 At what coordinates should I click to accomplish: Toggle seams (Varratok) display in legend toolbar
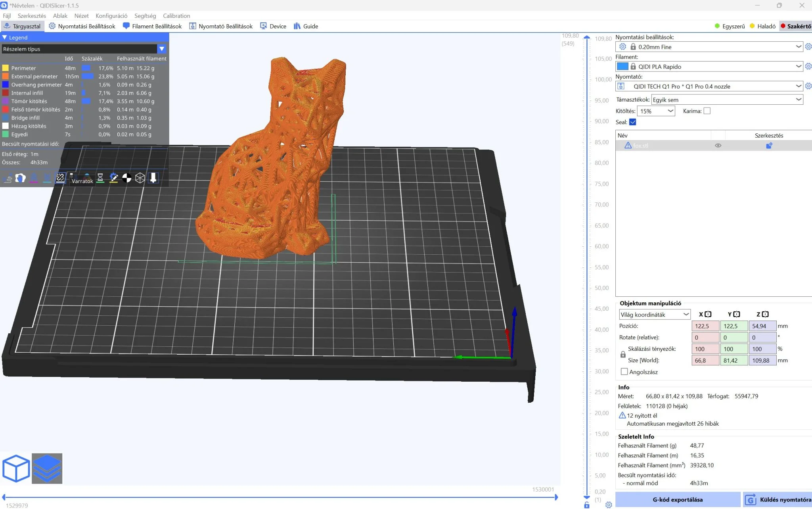coord(60,178)
